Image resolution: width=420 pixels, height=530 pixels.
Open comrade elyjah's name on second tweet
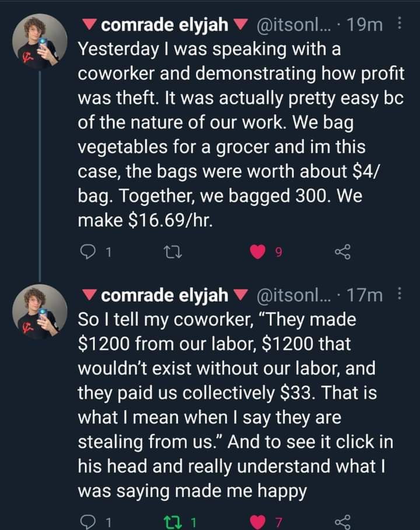(164, 296)
